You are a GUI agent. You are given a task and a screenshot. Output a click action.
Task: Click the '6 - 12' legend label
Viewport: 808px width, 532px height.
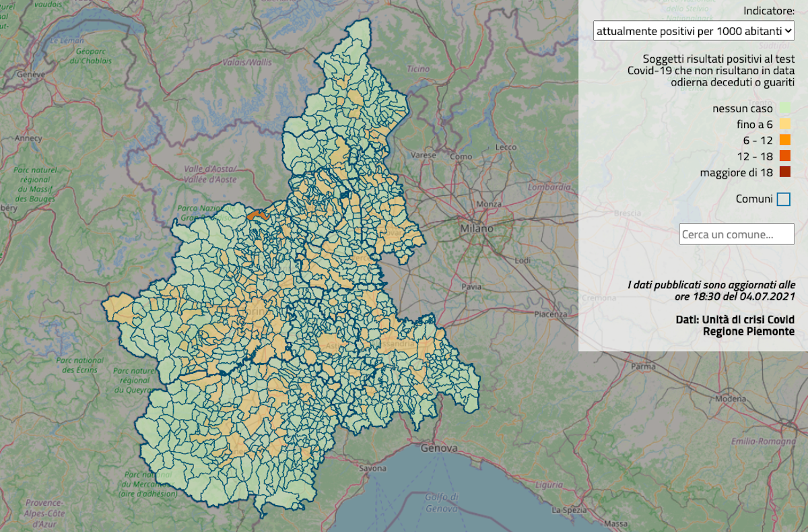click(x=757, y=141)
